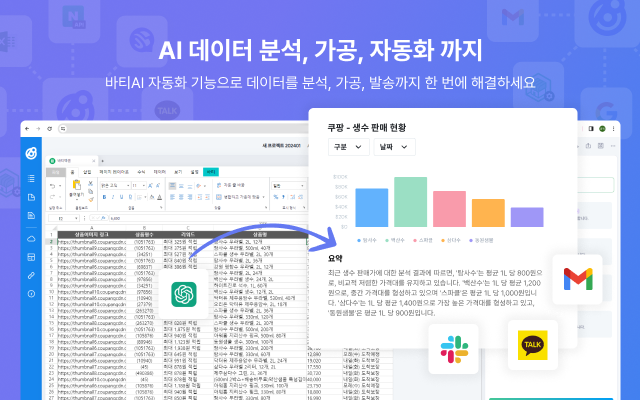Open the cloud icon in the sidebar
Viewport: 640px width, 400px height.
31,239
